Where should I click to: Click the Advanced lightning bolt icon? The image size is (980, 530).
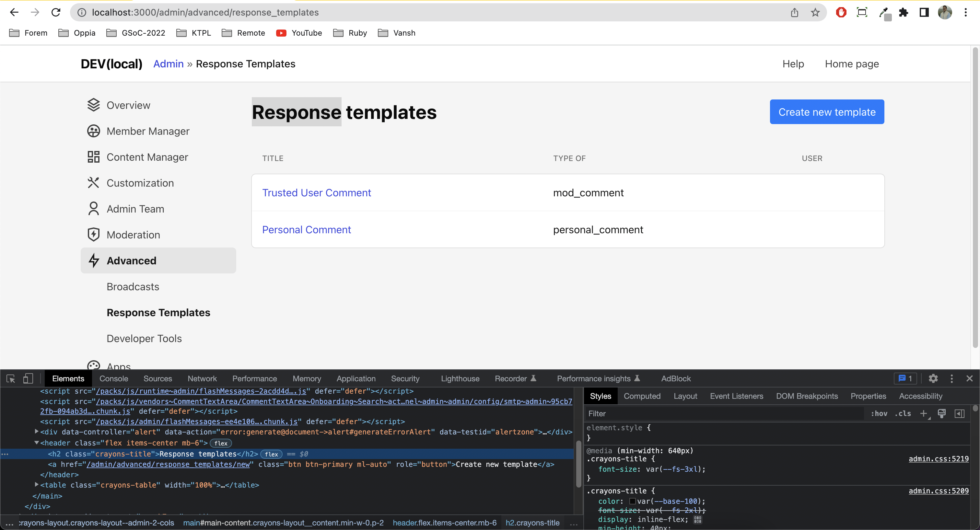coord(94,260)
